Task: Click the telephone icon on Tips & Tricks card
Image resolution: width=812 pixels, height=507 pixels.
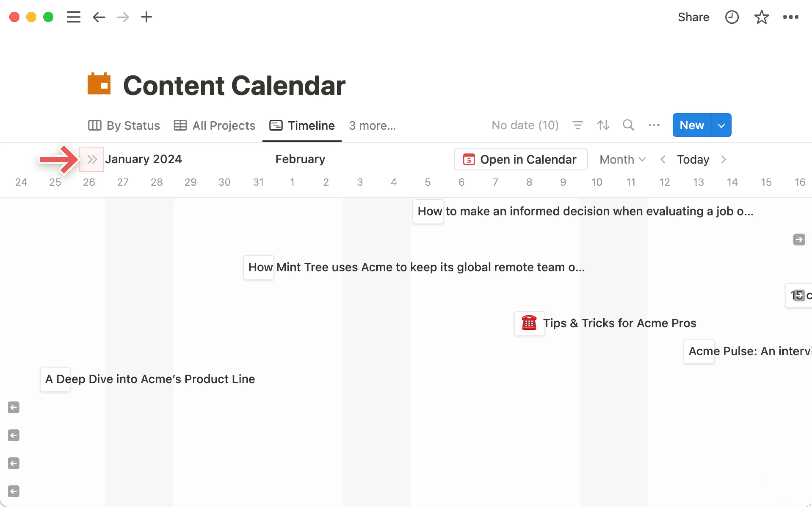Action: click(529, 323)
